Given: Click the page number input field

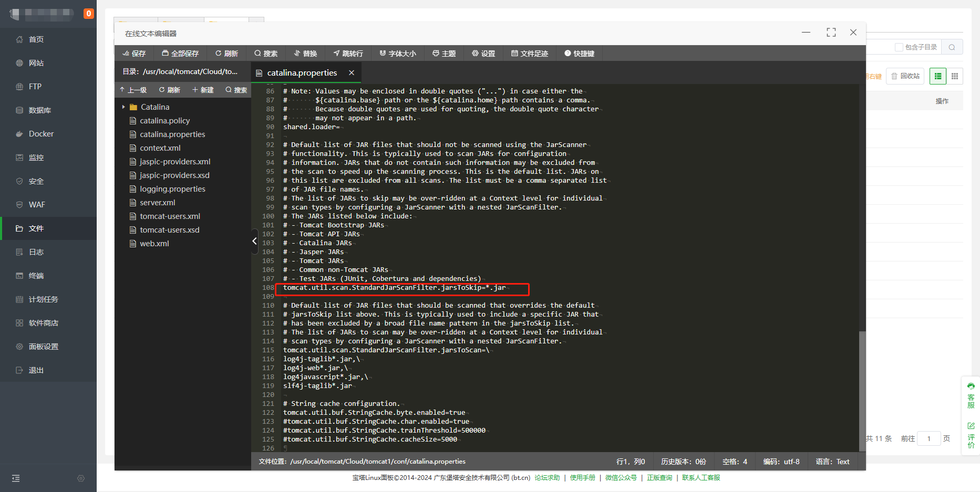Looking at the screenshot, I should [x=929, y=438].
